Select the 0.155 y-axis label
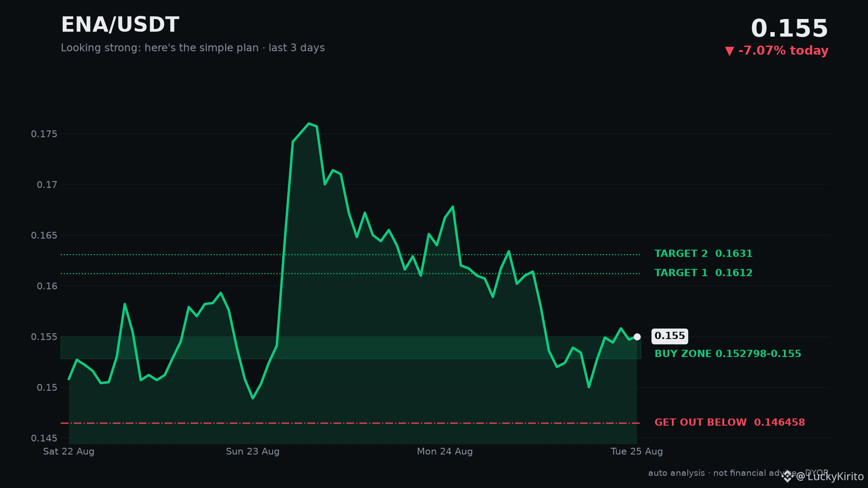The image size is (868, 488). [44, 337]
